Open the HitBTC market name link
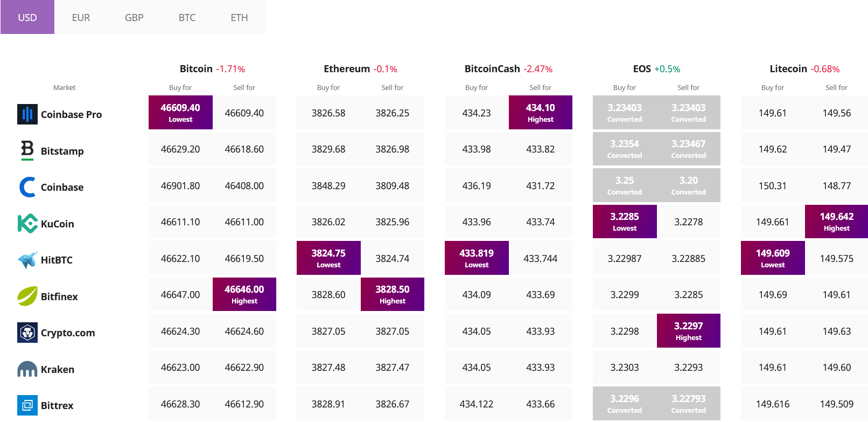868x422 pixels. point(57,260)
